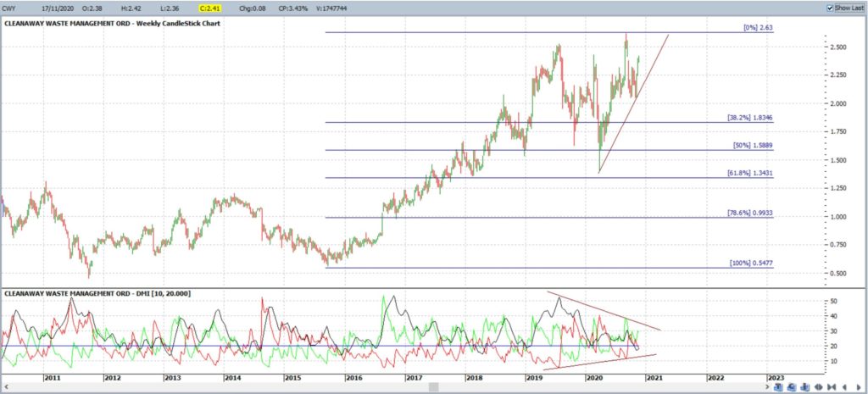Click the [0%] 2.63 Fibonacci label
Screen dimensions: 868x394
(x=759, y=27)
